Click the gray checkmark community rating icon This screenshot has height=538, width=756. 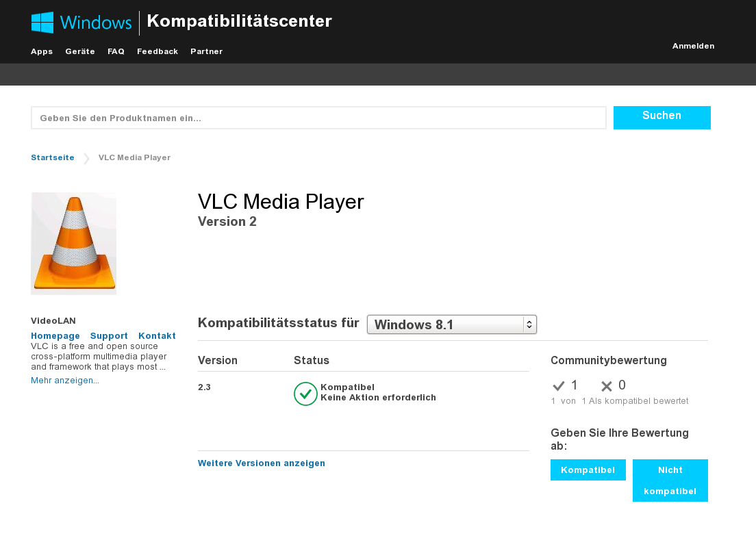(558, 385)
